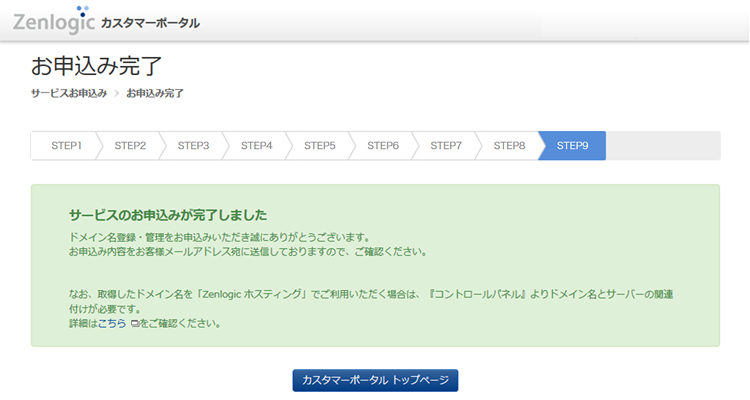Open the こちら details link
Image resolution: width=750 pixels, height=400 pixels.
tap(112, 324)
